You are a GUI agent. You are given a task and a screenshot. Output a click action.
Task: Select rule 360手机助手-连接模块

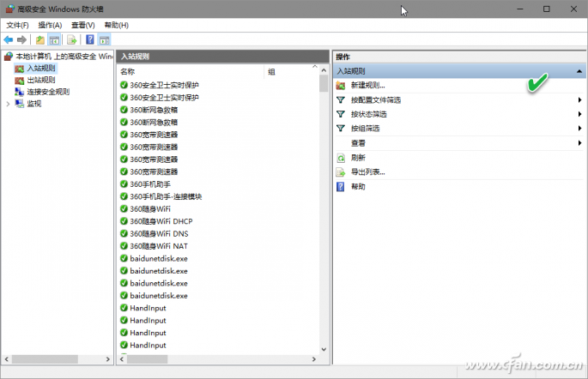click(x=166, y=196)
